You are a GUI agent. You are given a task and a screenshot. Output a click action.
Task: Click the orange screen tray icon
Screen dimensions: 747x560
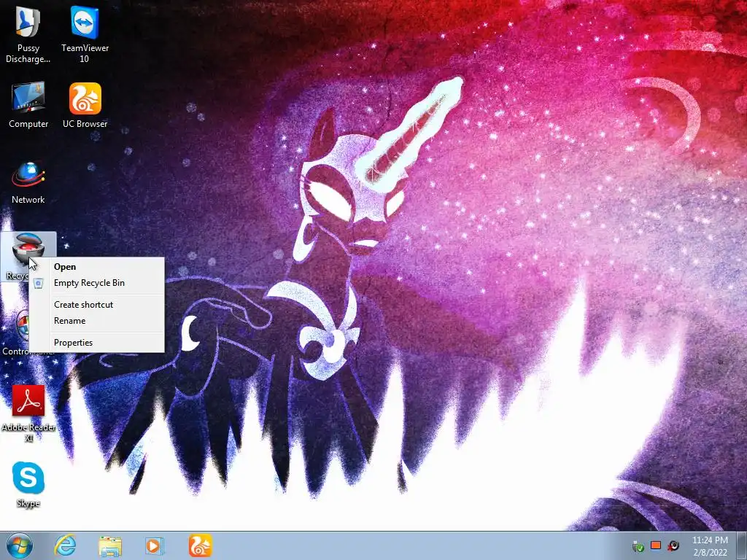tap(656, 545)
